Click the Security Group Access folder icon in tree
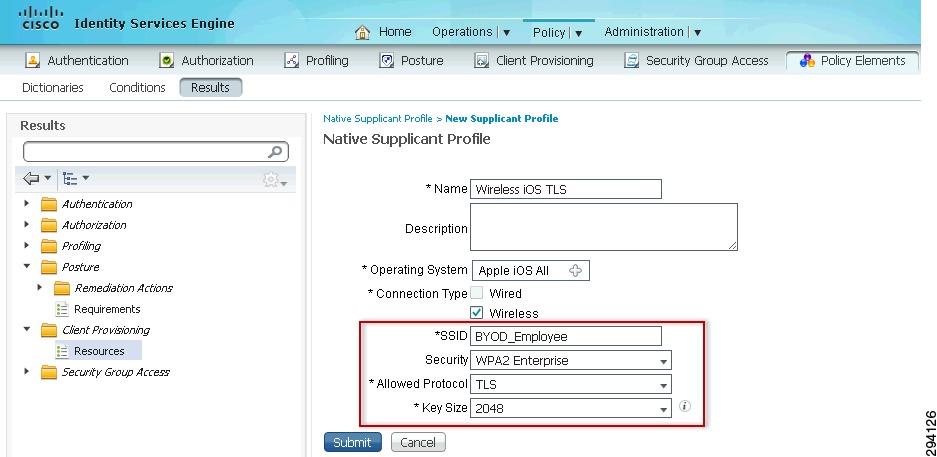The width and height of the screenshot is (937, 457). pos(49,372)
